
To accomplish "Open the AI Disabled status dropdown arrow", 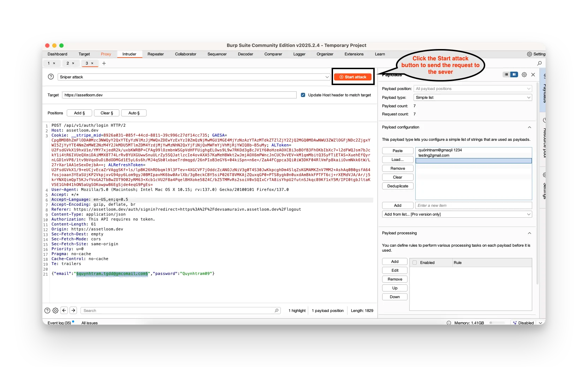I will click(540, 323).
